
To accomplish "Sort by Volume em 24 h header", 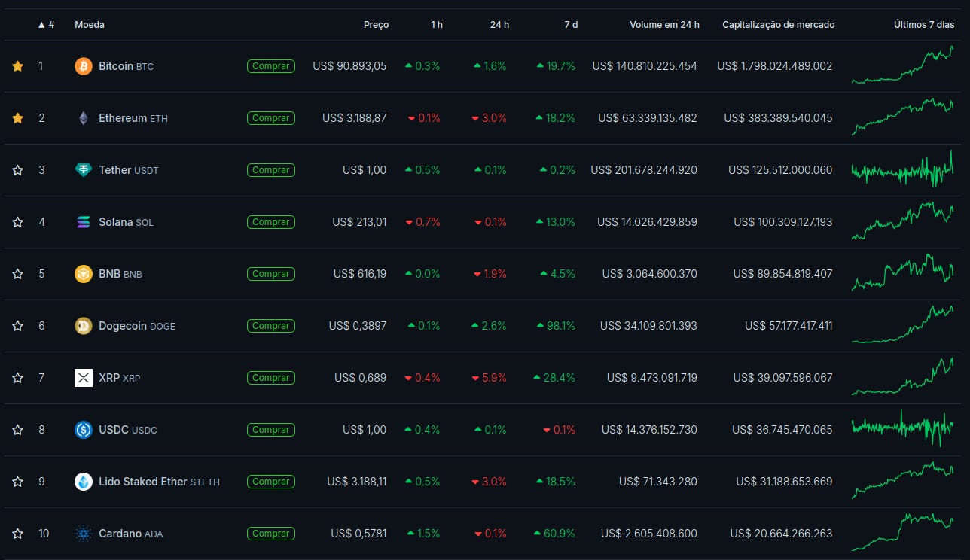I will (664, 25).
